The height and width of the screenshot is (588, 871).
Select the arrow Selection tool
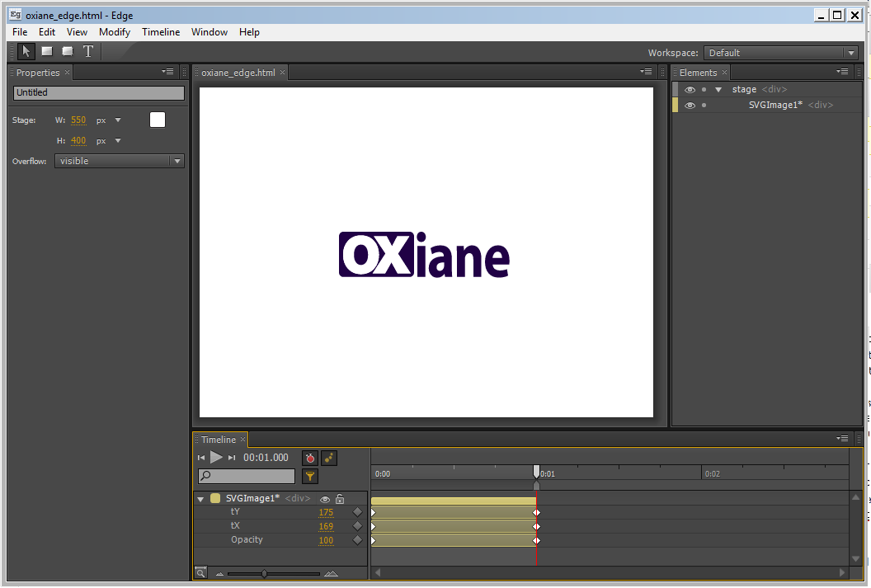click(x=26, y=52)
